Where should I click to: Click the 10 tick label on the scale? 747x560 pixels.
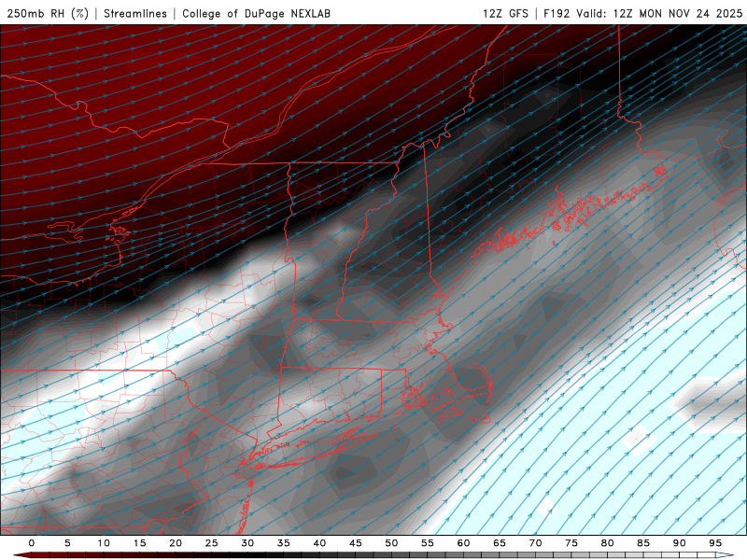(104, 543)
